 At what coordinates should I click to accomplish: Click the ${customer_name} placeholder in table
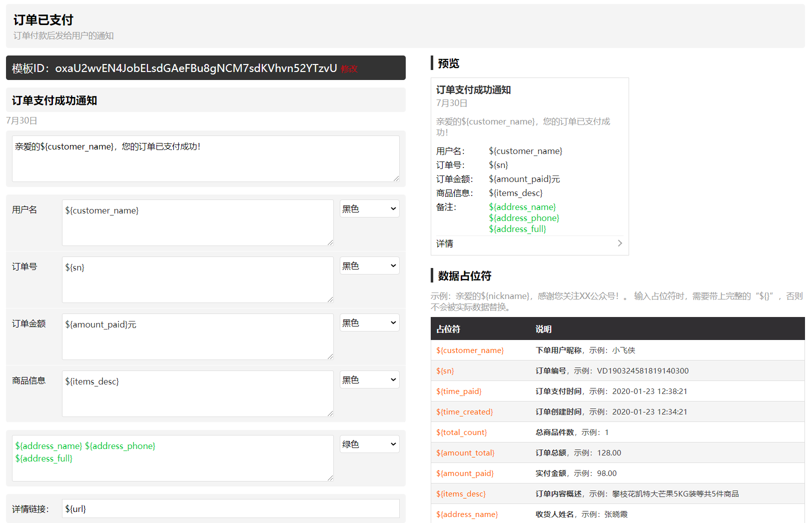pyautogui.click(x=470, y=350)
